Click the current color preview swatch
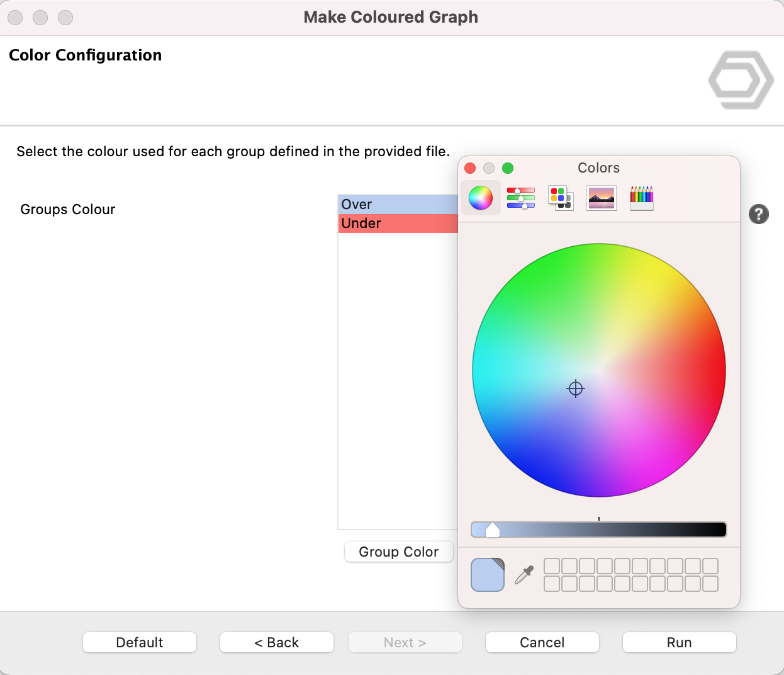This screenshot has height=675, width=784. click(487, 575)
